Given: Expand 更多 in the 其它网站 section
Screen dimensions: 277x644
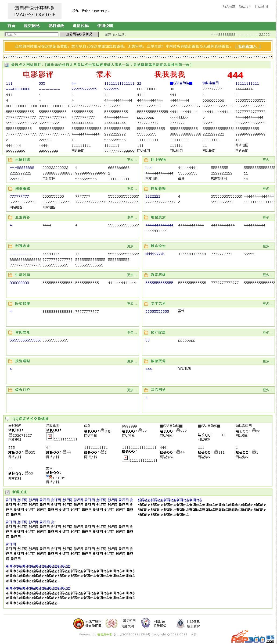Looking at the screenshot, I should (x=267, y=390).
